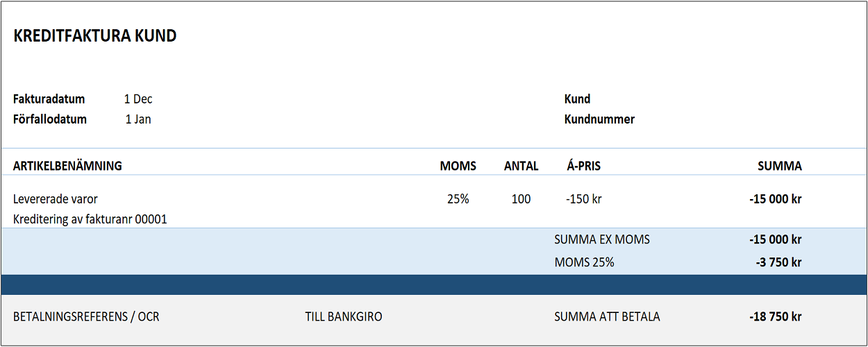Select the Förfallodatum value 1 Jan
868x347 pixels.
point(138,119)
